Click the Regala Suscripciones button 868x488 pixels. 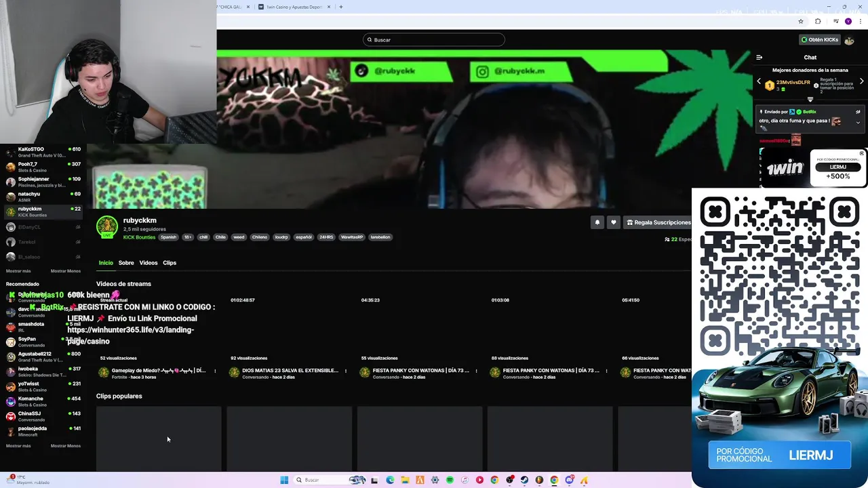coord(658,222)
